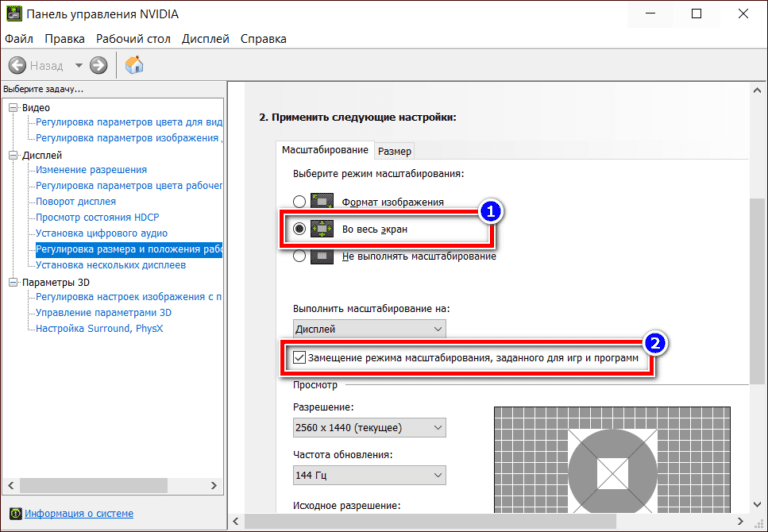Click task tree scroll left arrow

point(11,485)
